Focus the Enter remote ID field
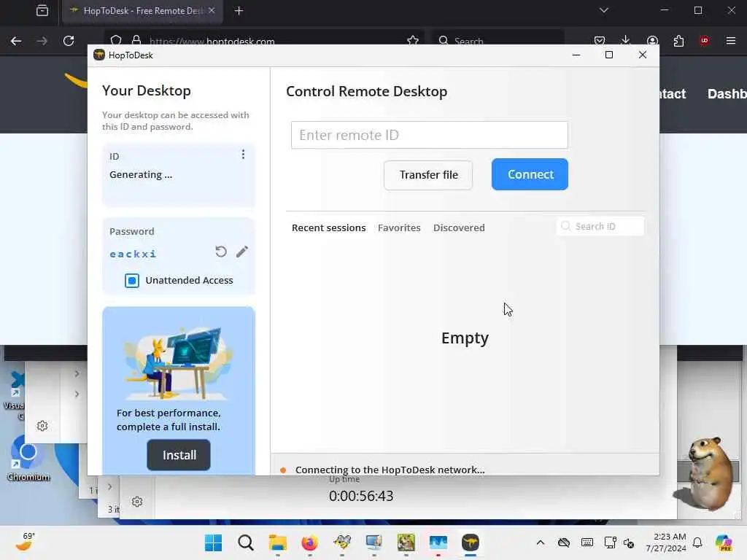747x560 pixels. (x=429, y=135)
